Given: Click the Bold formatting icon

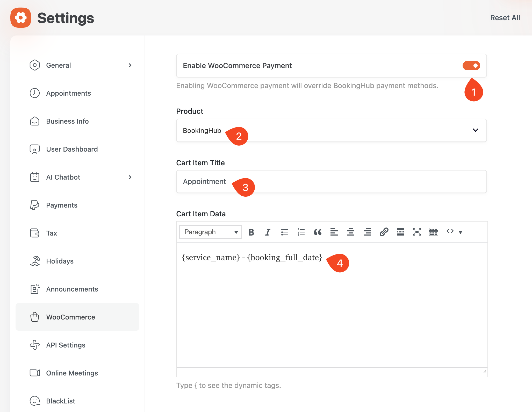Looking at the screenshot, I should click(251, 232).
